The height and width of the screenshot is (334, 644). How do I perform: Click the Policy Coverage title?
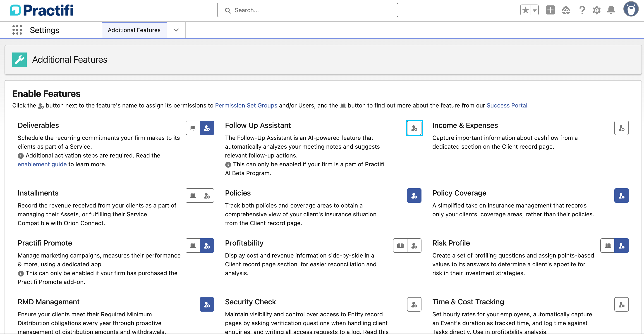pos(459,193)
